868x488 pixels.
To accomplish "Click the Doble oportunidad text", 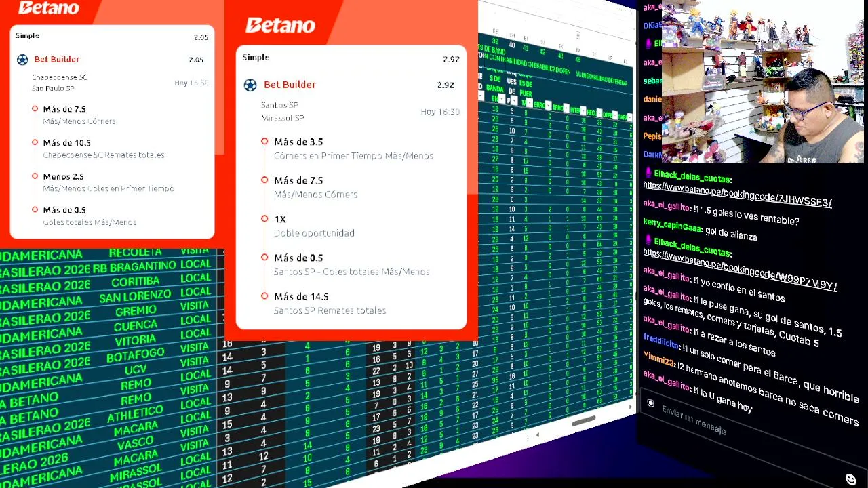I will (x=314, y=233).
